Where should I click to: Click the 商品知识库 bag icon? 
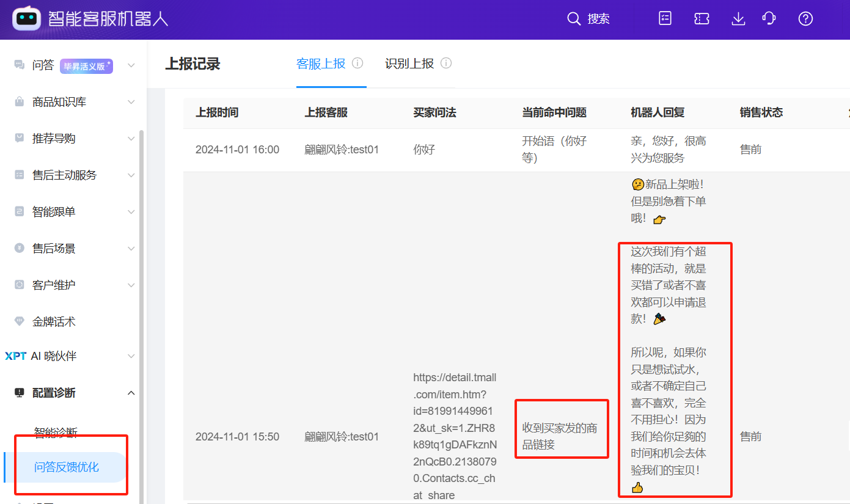[20, 102]
